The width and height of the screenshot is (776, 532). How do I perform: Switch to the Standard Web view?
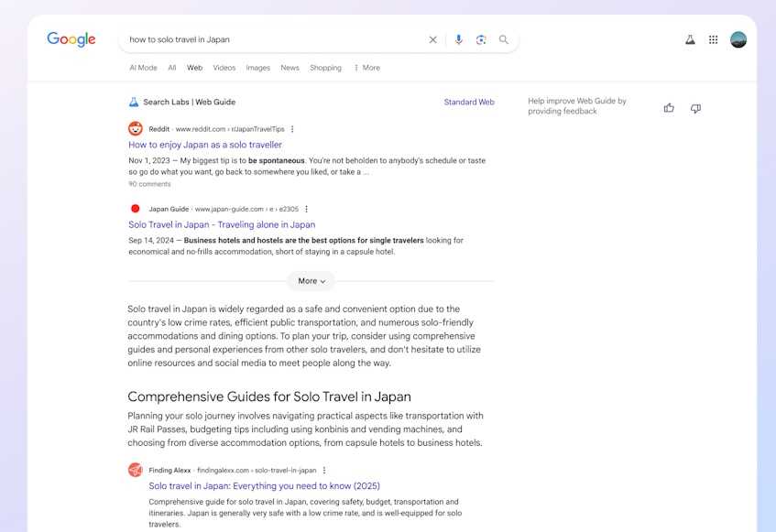[469, 102]
